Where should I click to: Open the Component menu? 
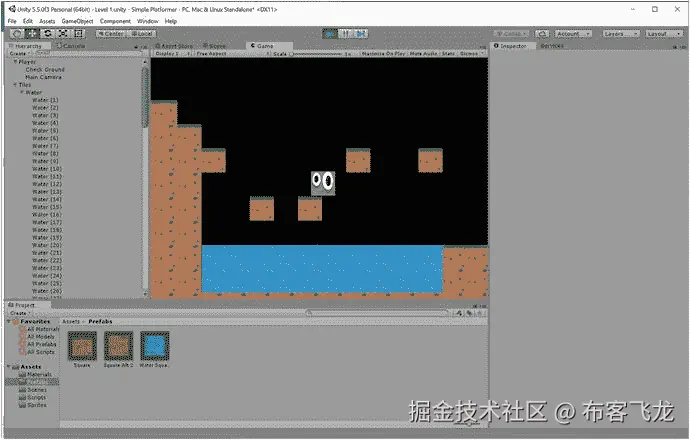[115, 21]
